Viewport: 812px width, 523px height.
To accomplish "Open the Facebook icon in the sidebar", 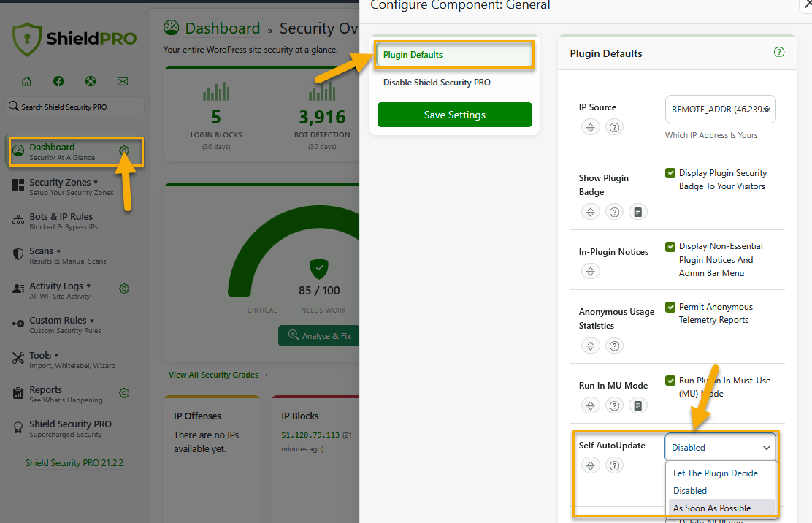I will tap(58, 81).
